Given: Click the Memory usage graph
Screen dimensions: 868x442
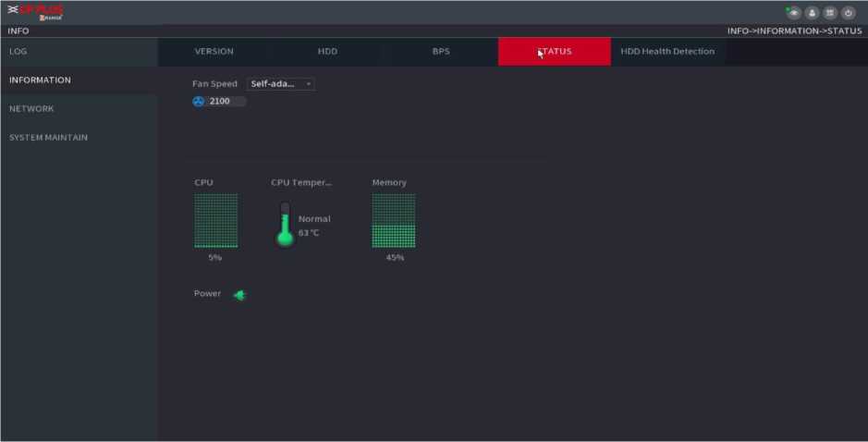Looking at the screenshot, I should pyautogui.click(x=394, y=221).
